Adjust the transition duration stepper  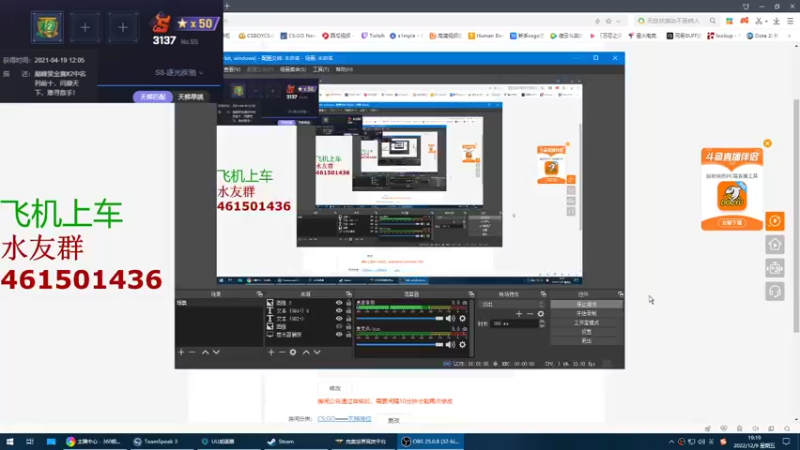click(x=542, y=323)
